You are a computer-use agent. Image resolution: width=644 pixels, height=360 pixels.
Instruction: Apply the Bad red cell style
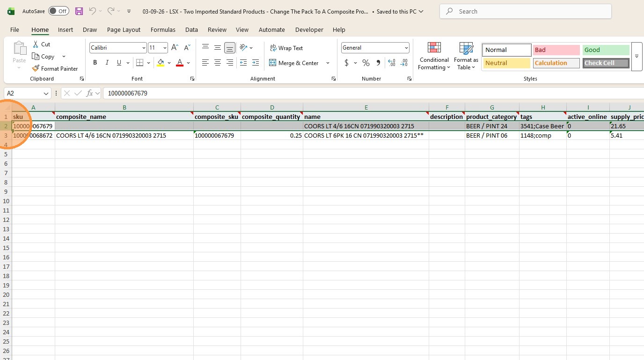coord(556,50)
